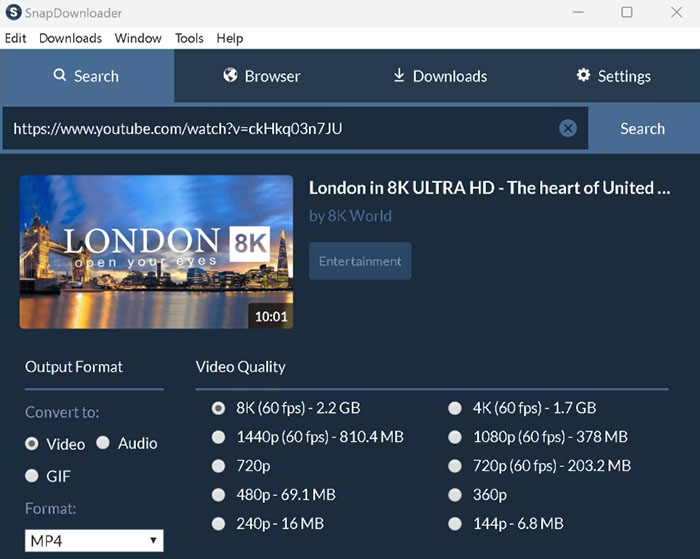Click the download arrow icon beside Downloads

(x=399, y=75)
